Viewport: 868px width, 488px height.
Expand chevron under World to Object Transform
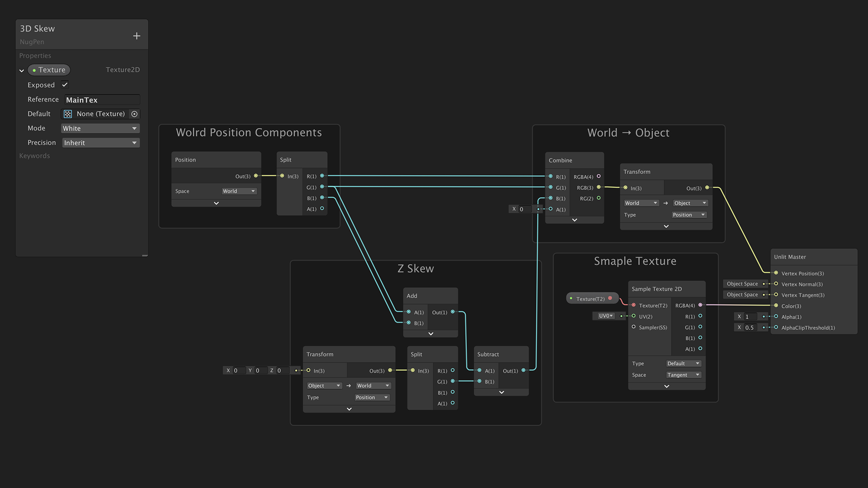click(x=666, y=226)
